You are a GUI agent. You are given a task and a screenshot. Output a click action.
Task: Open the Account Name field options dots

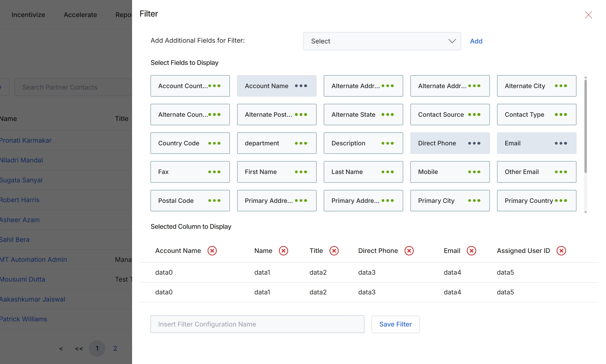tap(301, 86)
